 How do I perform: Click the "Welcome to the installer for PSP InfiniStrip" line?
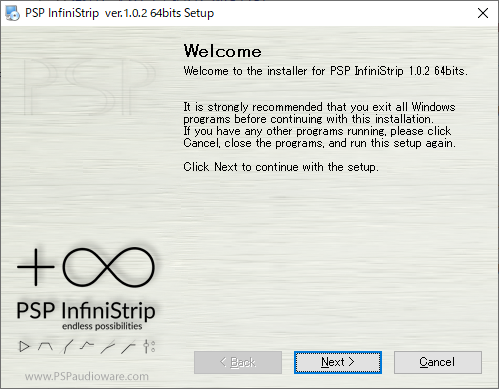click(325, 71)
